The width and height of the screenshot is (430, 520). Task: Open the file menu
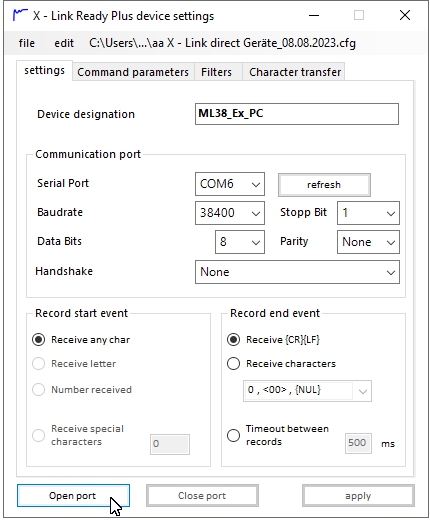pyautogui.click(x=27, y=43)
